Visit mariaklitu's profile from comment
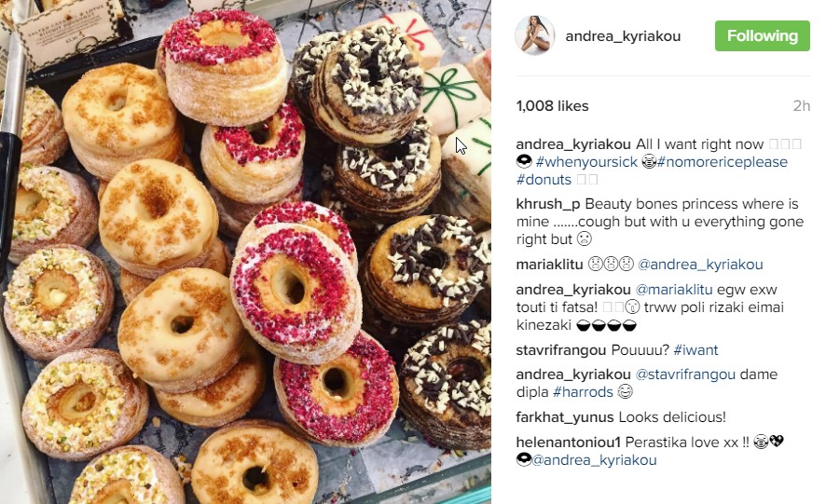This screenshot has height=504, width=826. tap(549, 265)
